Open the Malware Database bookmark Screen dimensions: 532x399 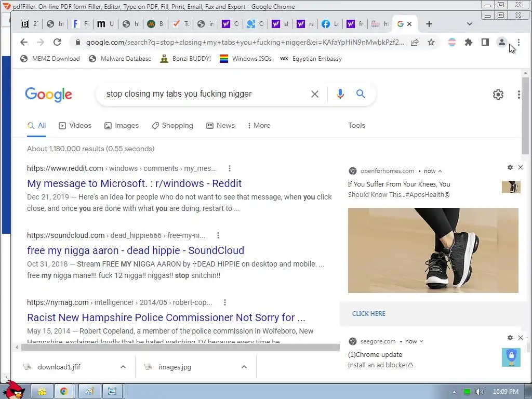pyautogui.click(x=120, y=59)
